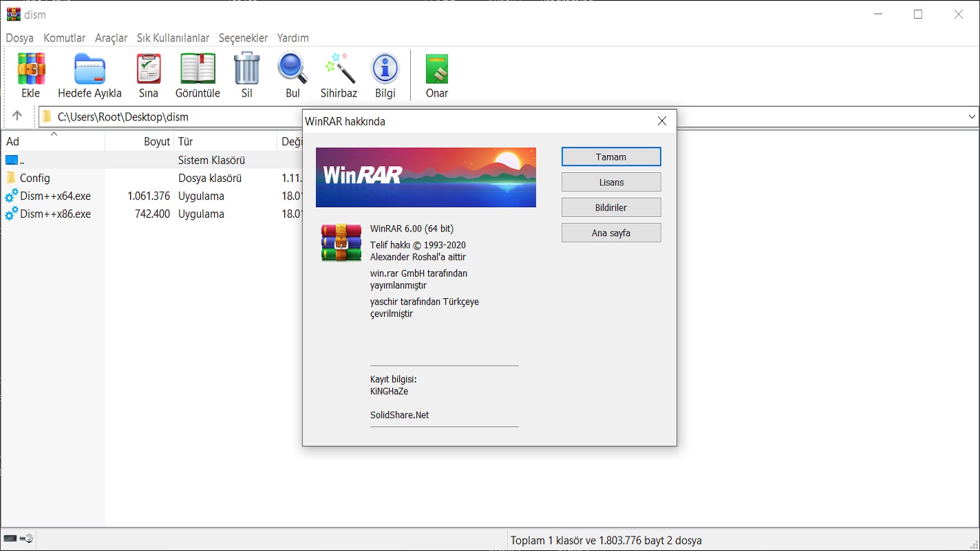Click the Lisans button
The image size is (980, 551).
pyautogui.click(x=611, y=183)
